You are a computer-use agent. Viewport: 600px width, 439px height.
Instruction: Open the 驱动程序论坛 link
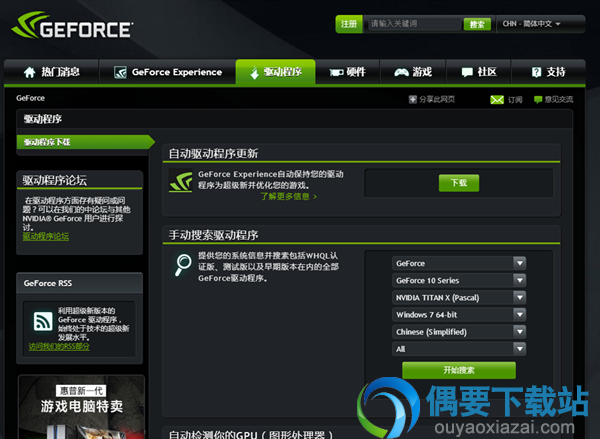point(46,237)
